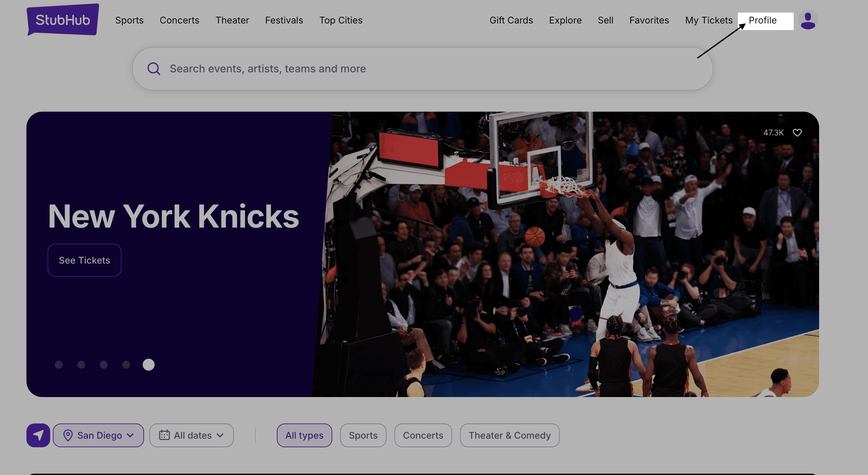Screen dimensions: 868x475
Task: Open the Sports menu
Action: click(x=129, y=20)
